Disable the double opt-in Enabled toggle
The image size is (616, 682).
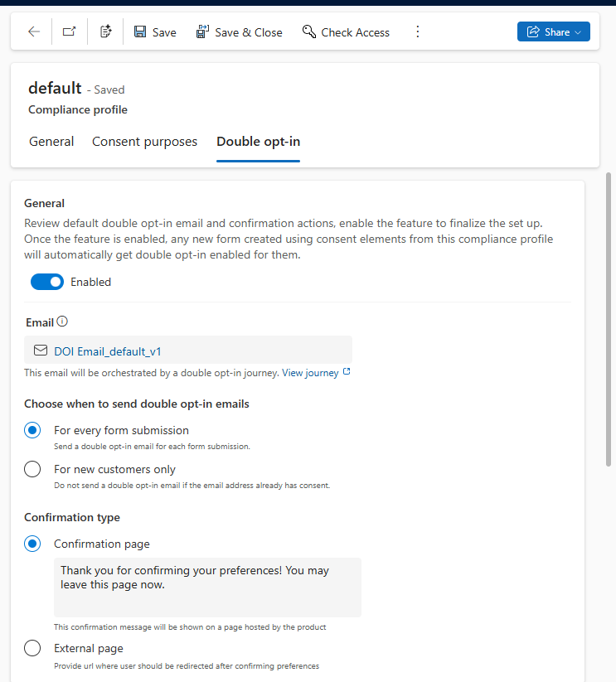tap(47, 282)
